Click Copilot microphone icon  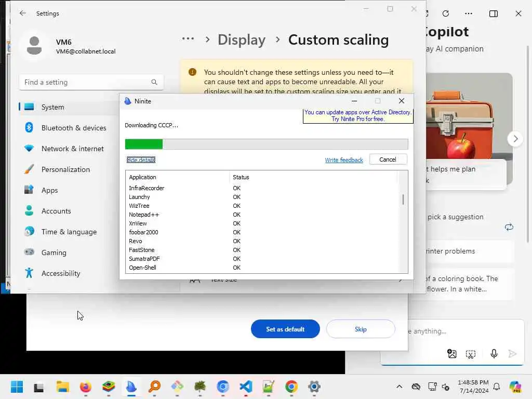494,354
